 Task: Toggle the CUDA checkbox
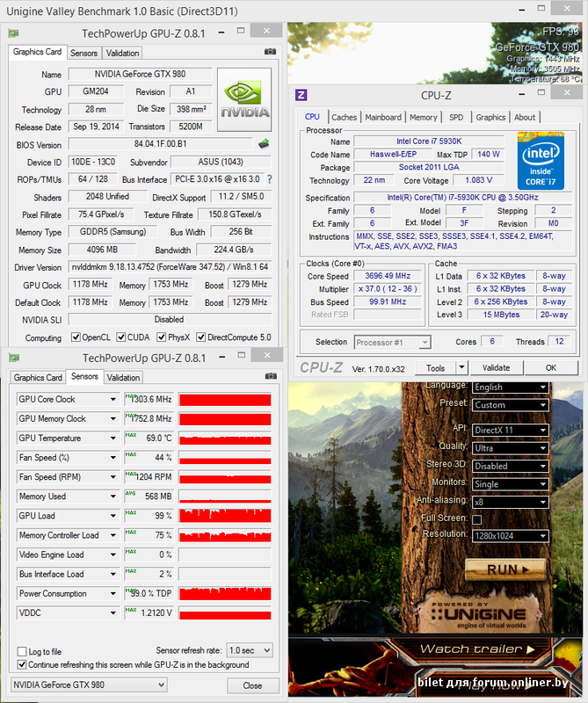click(121, 337)
